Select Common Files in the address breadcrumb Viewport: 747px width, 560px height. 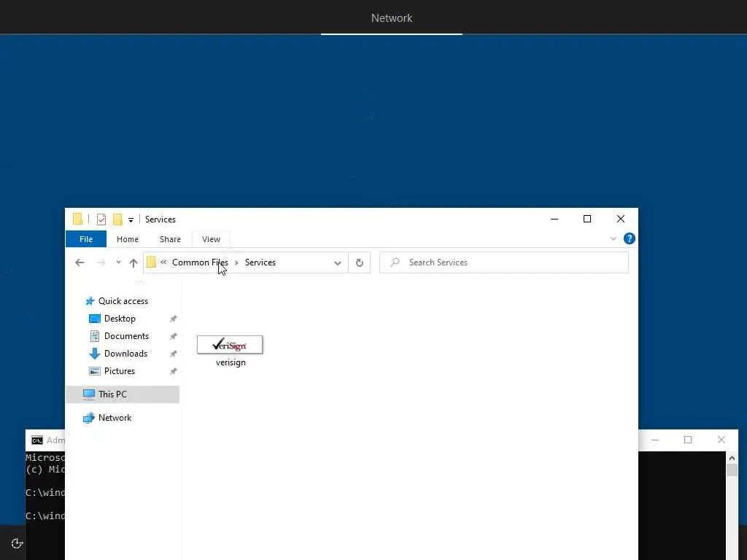[x=200, y=262]
